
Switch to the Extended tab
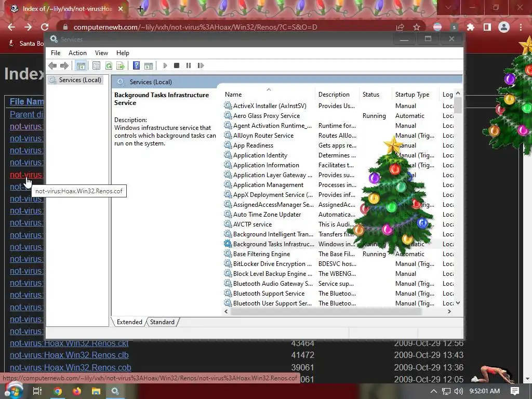pyautogui.click(x=129, y=322)
